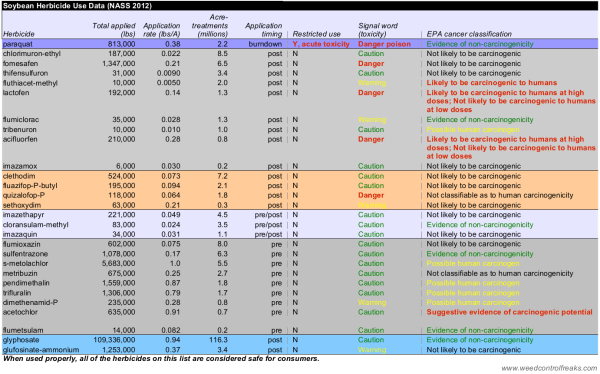Click the 'Danger' signal word for fomesafen
The image size is (600, 374).
point(371,64)
